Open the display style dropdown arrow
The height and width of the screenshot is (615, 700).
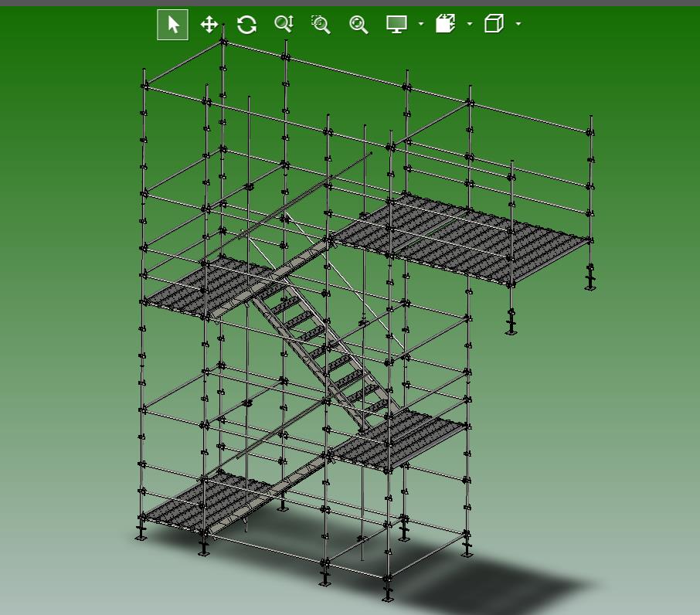pyautogui.click(x=421, y=24)
